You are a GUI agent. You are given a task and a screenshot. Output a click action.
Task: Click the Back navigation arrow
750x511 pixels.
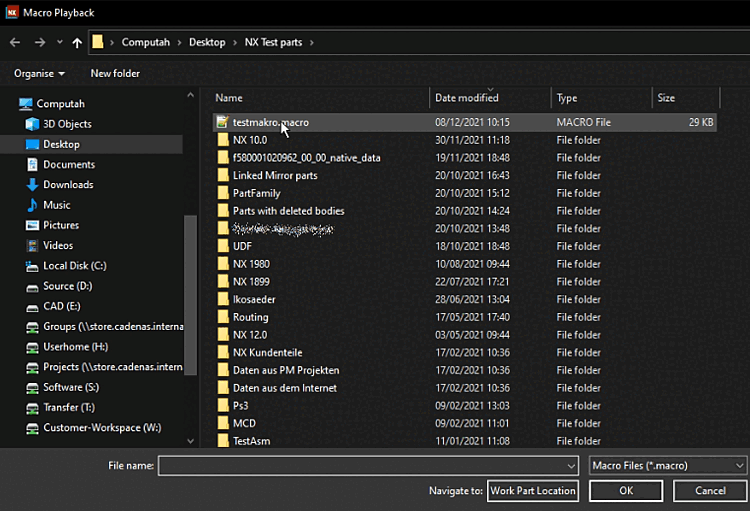pos(15,43)
